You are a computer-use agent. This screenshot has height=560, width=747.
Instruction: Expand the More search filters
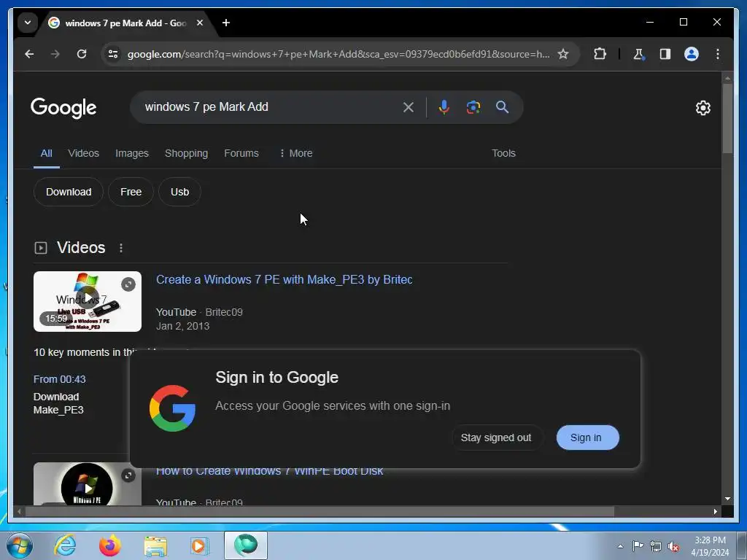(x=296, y=153)
